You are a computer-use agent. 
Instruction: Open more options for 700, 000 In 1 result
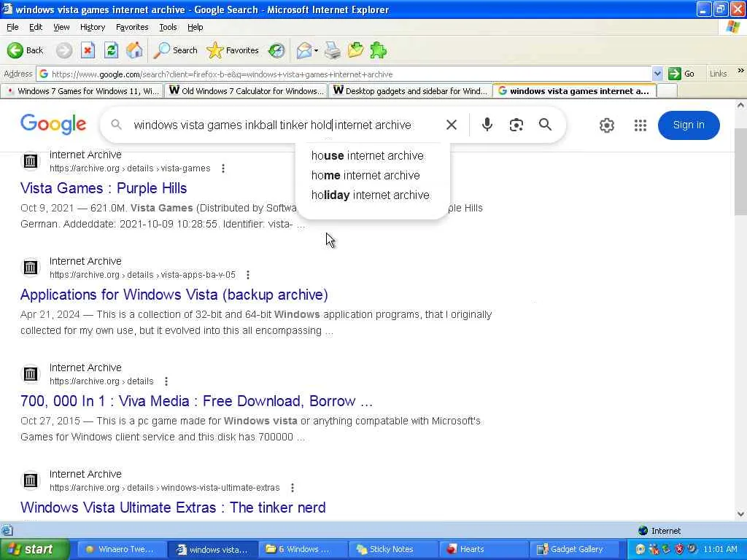point(166,381)
